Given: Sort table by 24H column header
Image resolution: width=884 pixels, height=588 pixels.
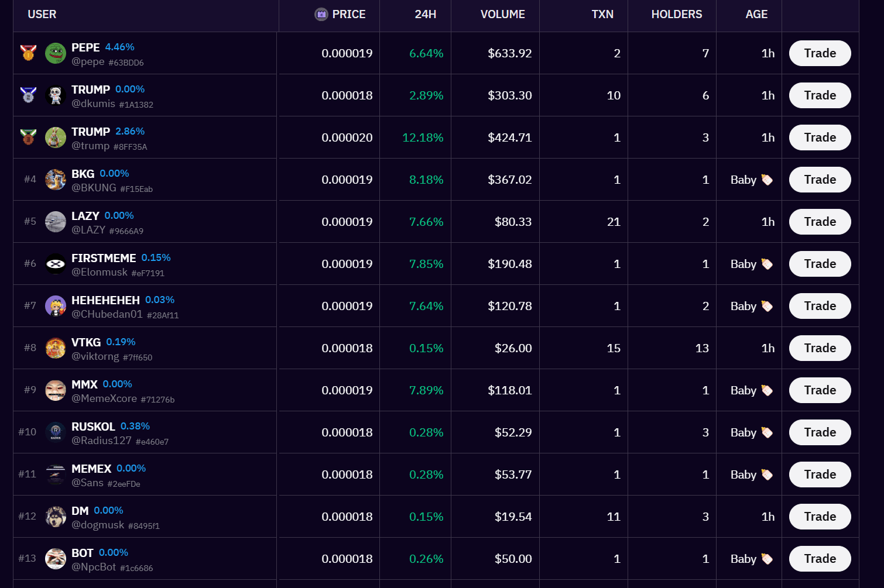Looking at the screenshot, I should point(425,14).
